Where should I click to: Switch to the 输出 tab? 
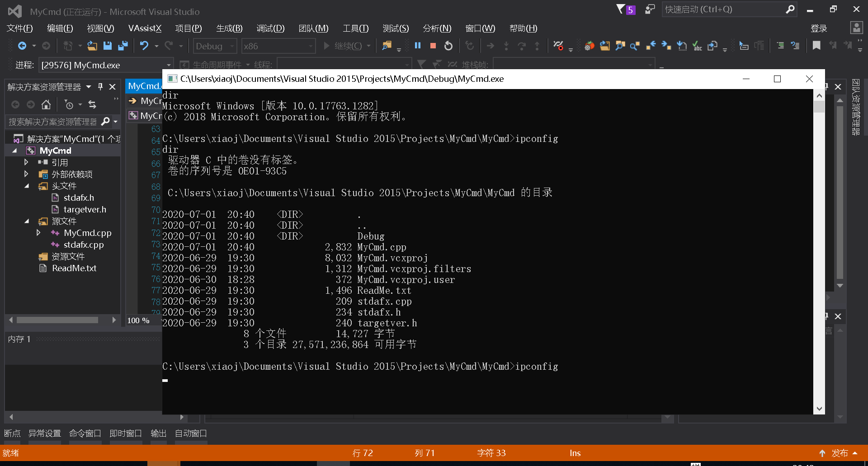click(x=158, y=433)
